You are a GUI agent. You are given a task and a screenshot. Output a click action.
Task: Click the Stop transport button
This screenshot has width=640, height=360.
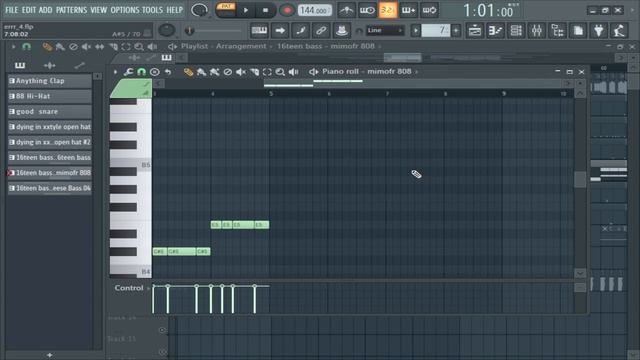point(265,10)
